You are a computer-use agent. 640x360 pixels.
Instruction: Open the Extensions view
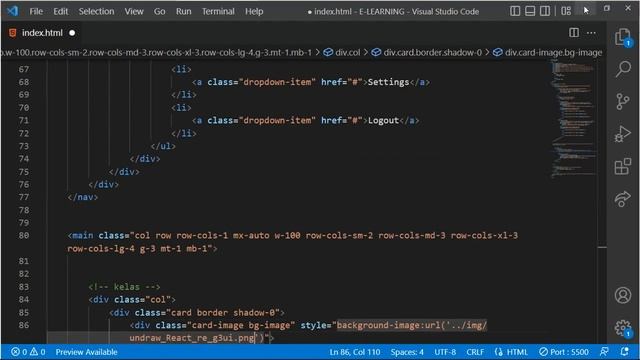(x=623, y=167)
